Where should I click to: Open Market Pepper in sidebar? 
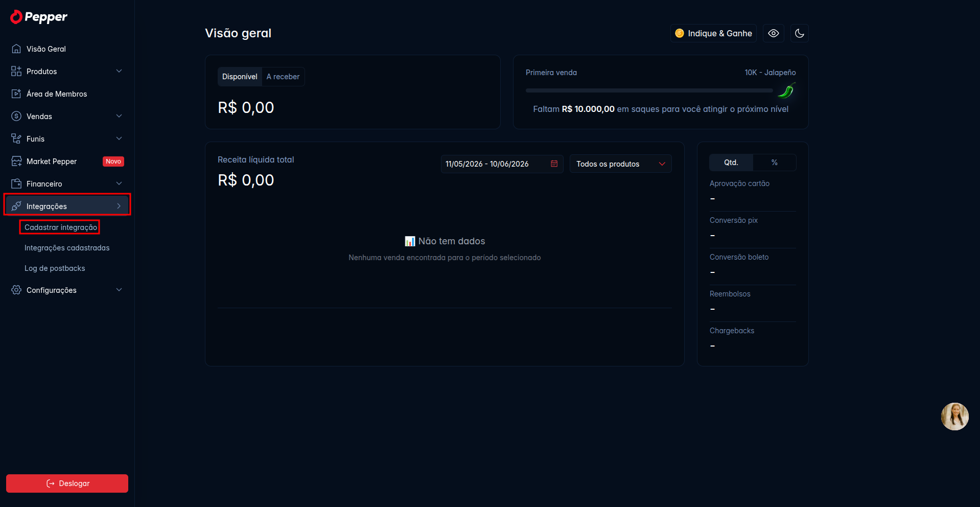pos(67,162)
